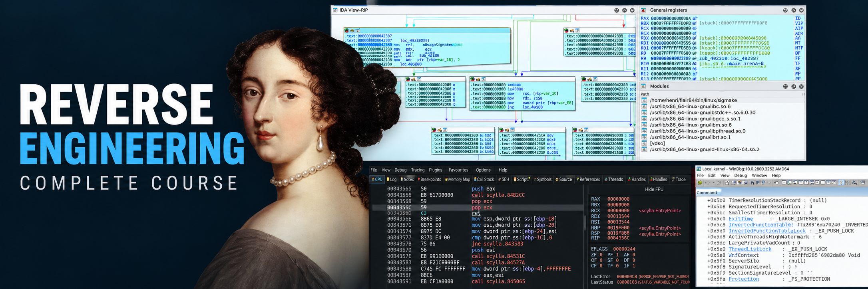868x289 pixels.
Task: Follow the ThreadListLock link
Action: point(750,249)
